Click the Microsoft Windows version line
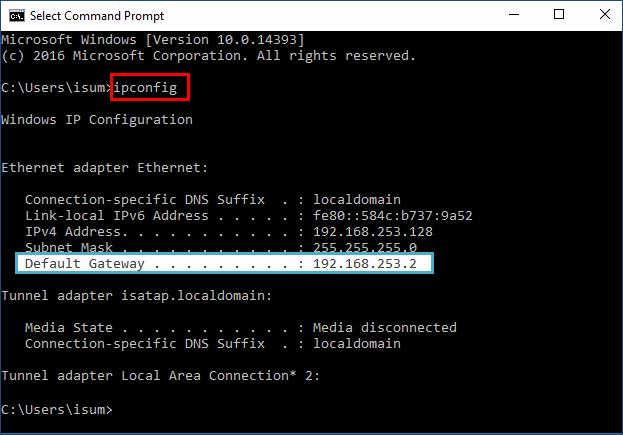This screenshot has height=435, width=623. 152,37
